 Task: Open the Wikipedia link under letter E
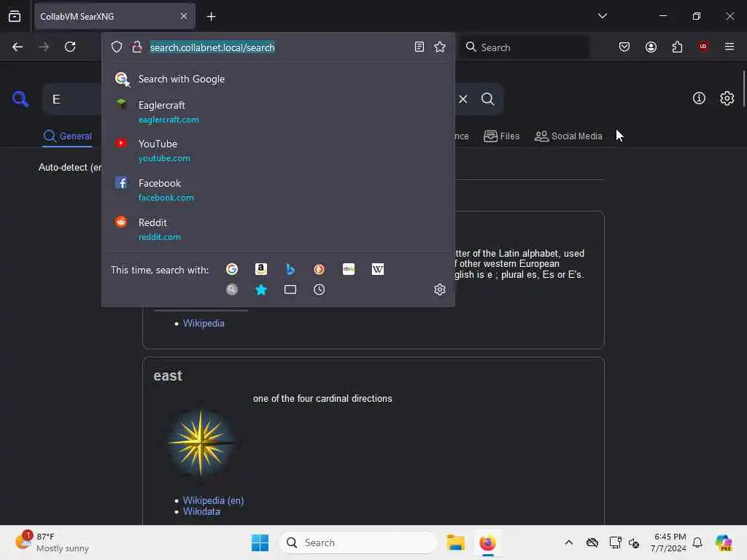click(x=204, y=323)
